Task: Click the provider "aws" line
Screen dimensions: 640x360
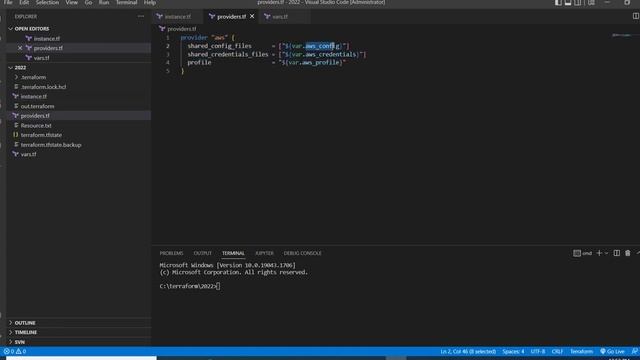Action: [208, 38]
